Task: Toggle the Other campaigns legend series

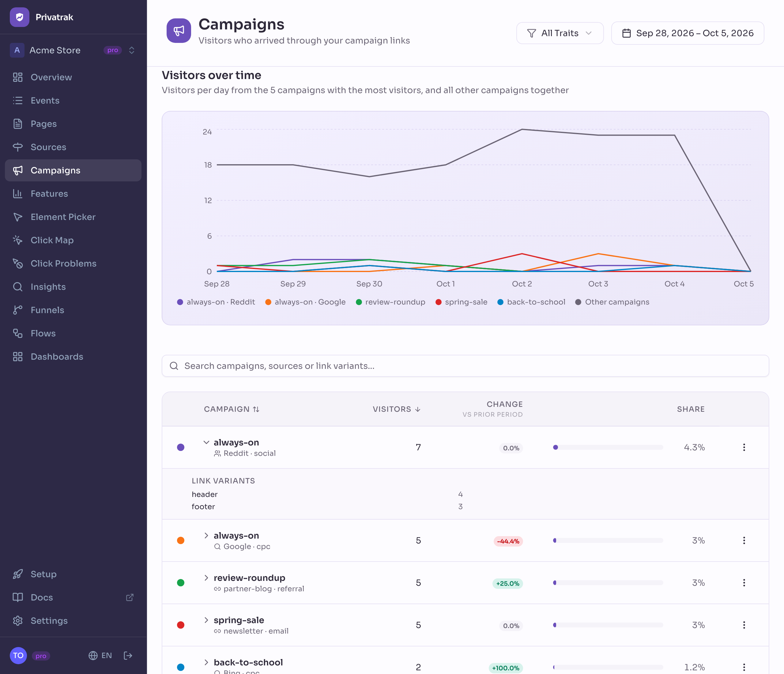Action: click(612, 302)
